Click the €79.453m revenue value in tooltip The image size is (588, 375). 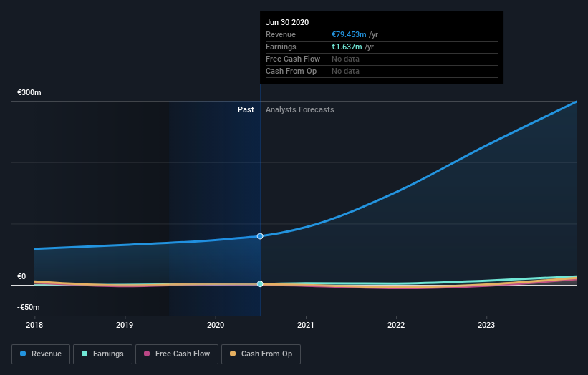pos(349,34)
